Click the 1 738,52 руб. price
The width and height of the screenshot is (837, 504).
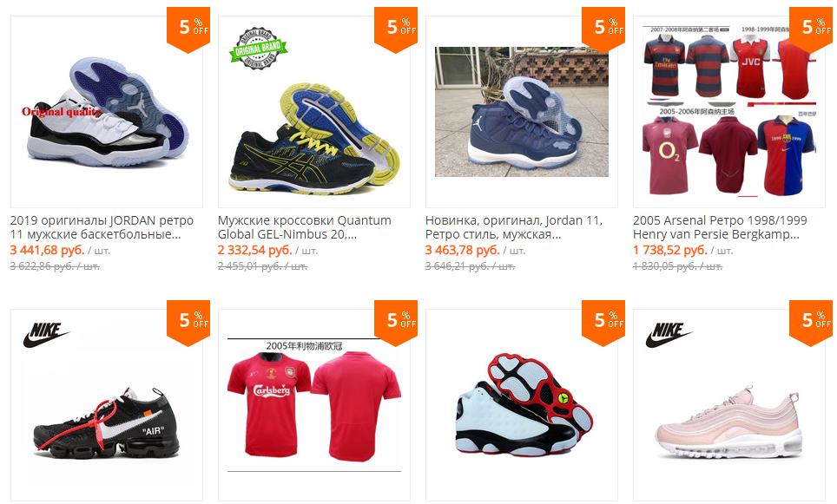670,250
